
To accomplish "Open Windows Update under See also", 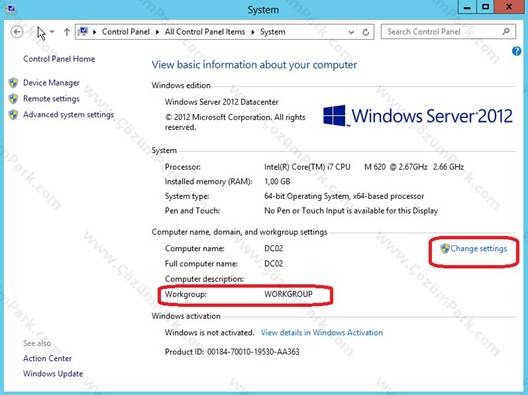I will [x=53, y=374].
